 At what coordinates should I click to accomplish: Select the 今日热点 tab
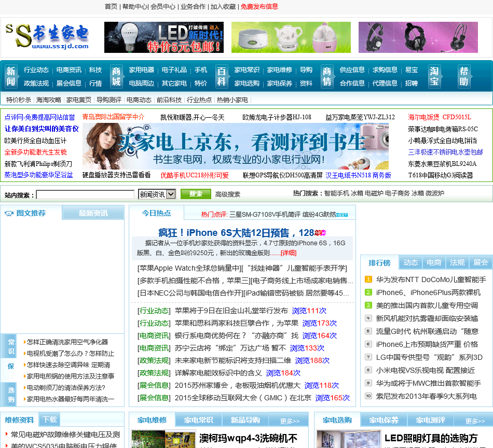pos(156,213)
